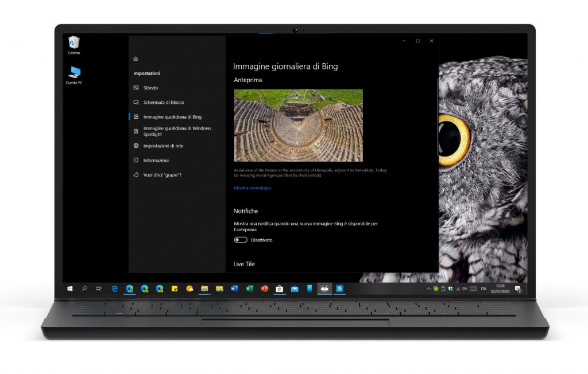Select Schermata di blocco in sidebar
The image size is (588, 374).
[x=163, y=102]
